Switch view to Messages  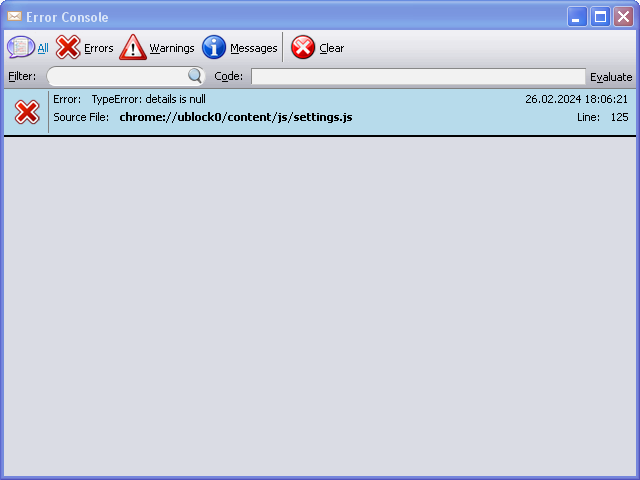(254, 48)
